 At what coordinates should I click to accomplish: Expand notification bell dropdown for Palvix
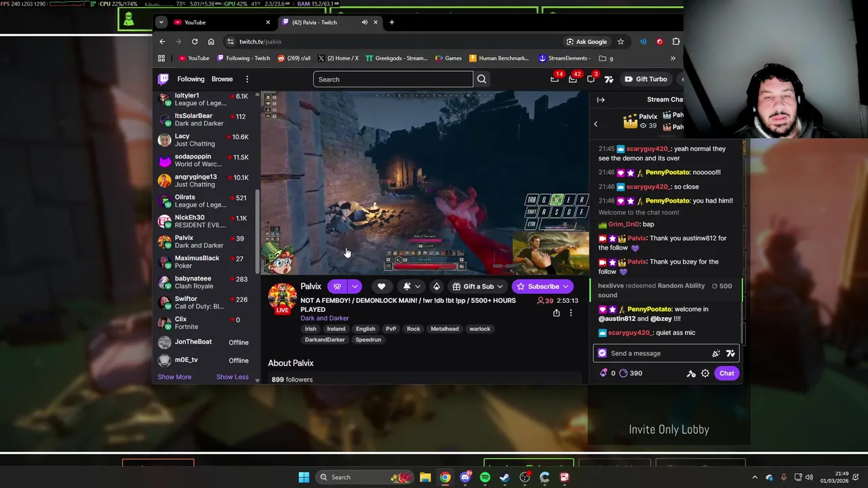pyautogui.click(x=417, y=287)
